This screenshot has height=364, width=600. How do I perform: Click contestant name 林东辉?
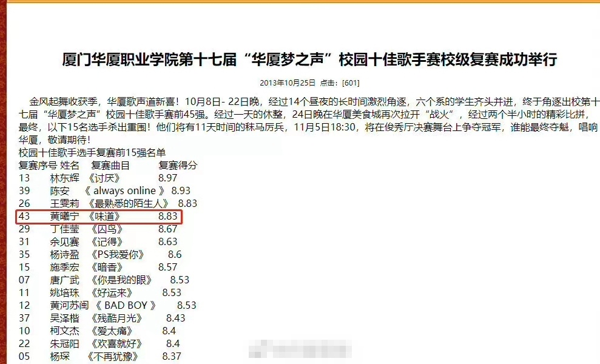click(x=65, y=178)
